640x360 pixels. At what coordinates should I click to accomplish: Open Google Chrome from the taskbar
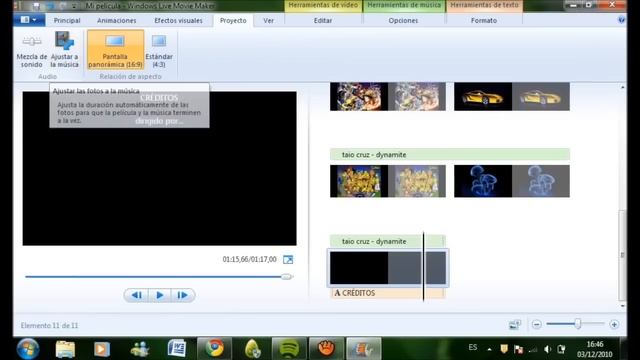[x=214, y=349]
